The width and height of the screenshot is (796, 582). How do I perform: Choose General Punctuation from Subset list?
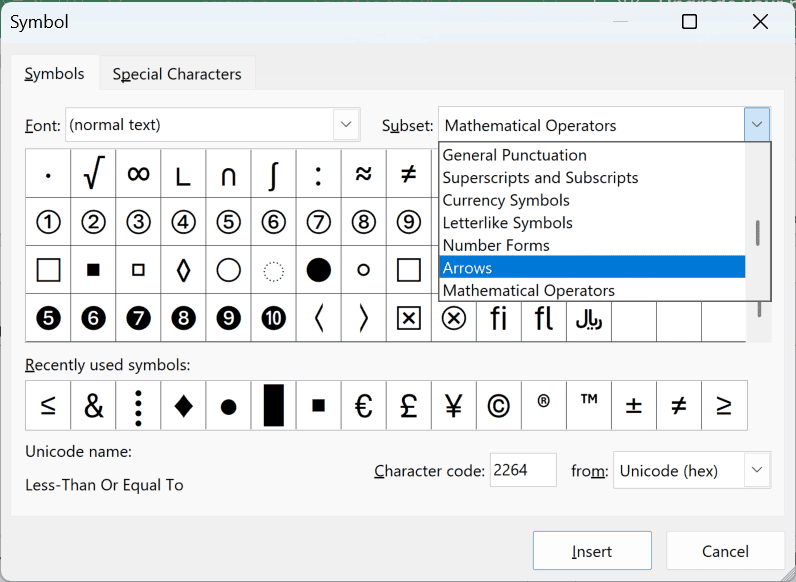(592, 155)
